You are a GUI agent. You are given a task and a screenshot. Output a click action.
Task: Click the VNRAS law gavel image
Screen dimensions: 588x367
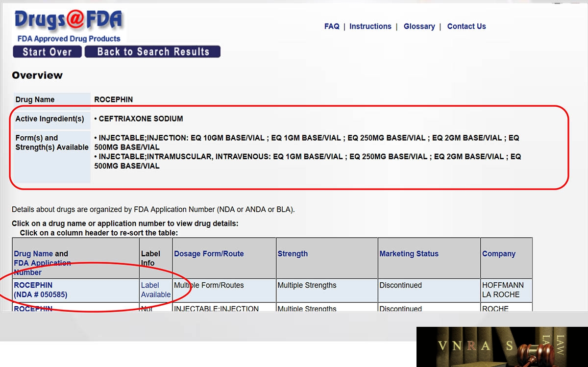click(x=502, y=347)
